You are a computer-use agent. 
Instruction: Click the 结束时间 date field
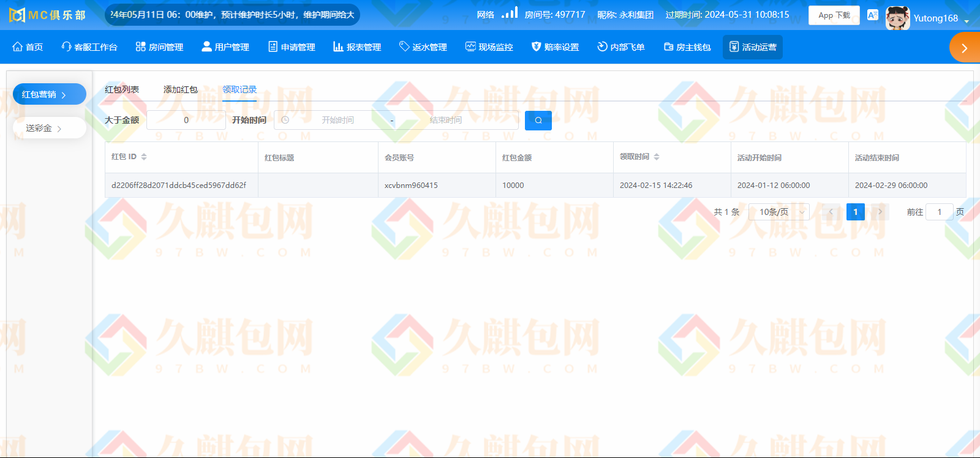click(x=446, y=120)
